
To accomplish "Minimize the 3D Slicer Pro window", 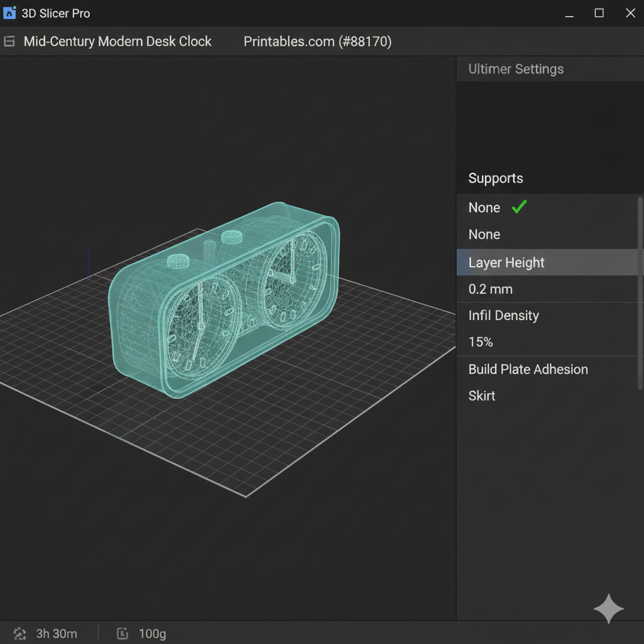I will (x=569, y=13).
